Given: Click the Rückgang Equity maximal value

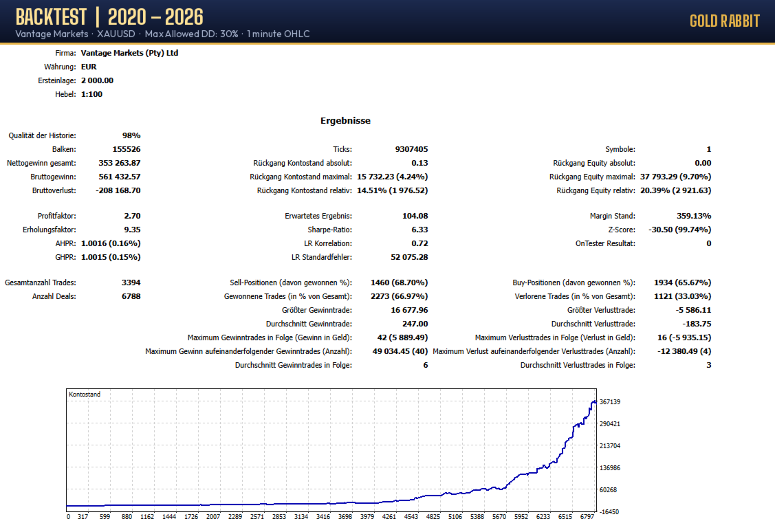Looking at the screenshot, I should 676,177.
